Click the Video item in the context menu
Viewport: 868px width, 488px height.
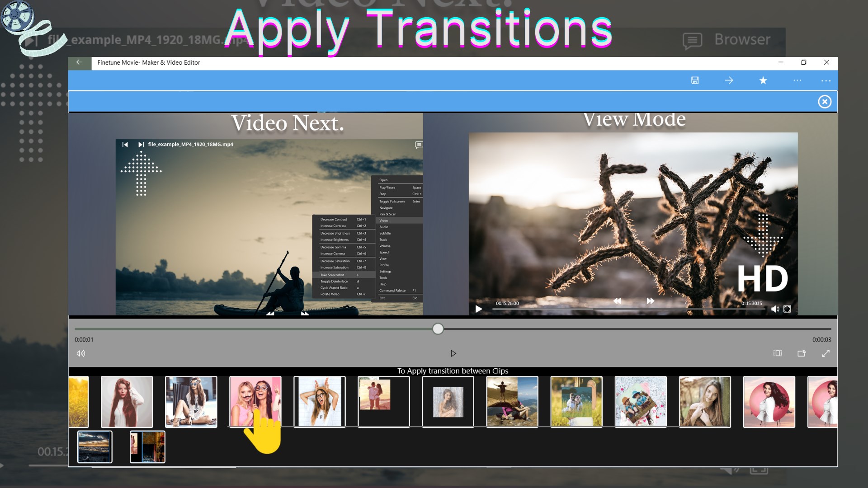point(384,221)
